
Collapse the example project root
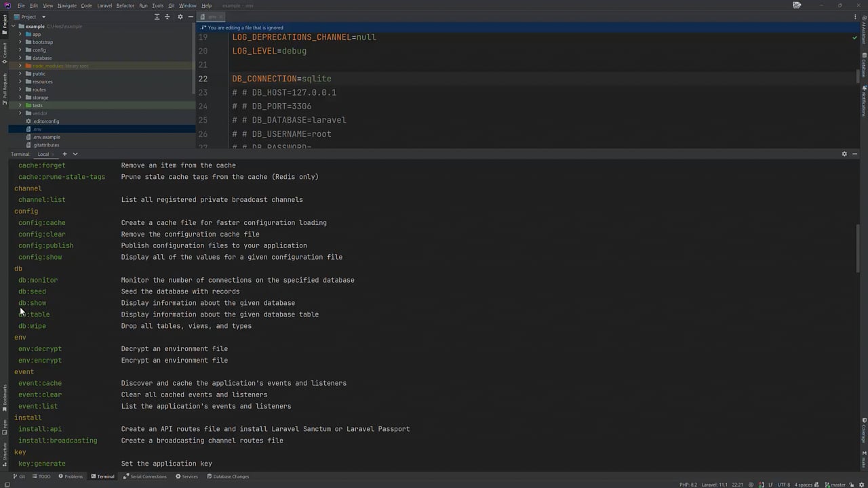[x=13, y=26]
